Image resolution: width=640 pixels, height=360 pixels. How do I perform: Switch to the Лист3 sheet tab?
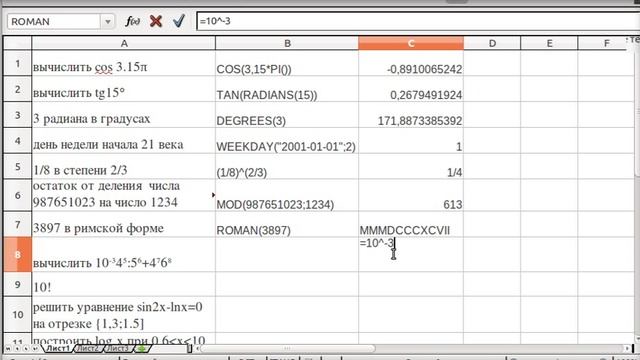118,348
